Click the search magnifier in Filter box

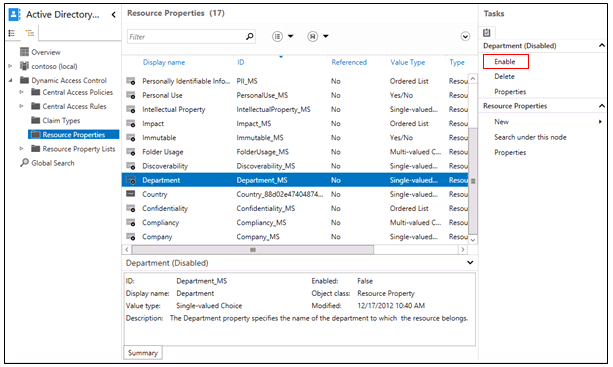click(249, 36)
